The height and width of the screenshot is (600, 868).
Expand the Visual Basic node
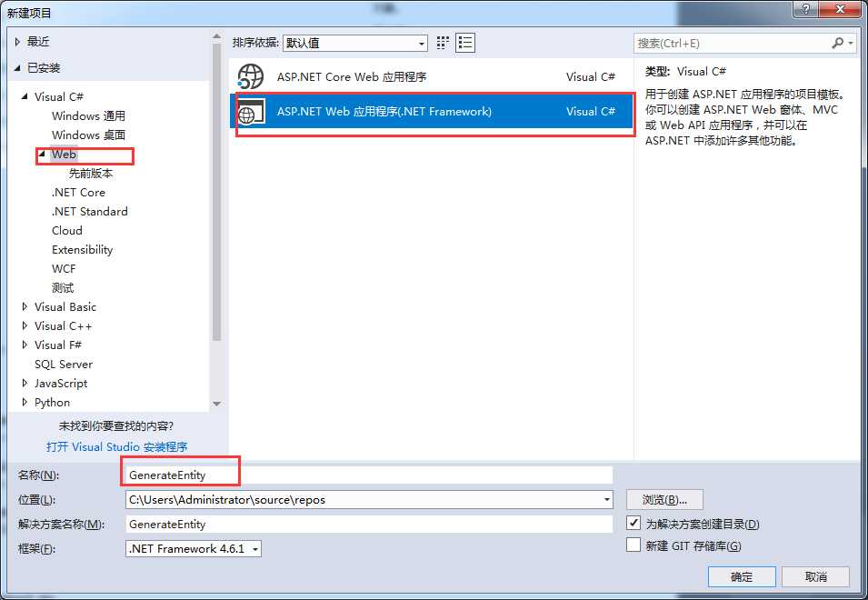pyautogui.click(x=25, y=306)
